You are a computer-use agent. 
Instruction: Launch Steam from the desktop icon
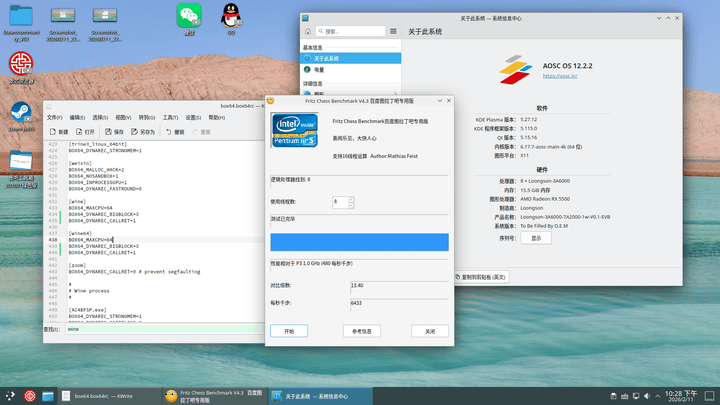19,112
